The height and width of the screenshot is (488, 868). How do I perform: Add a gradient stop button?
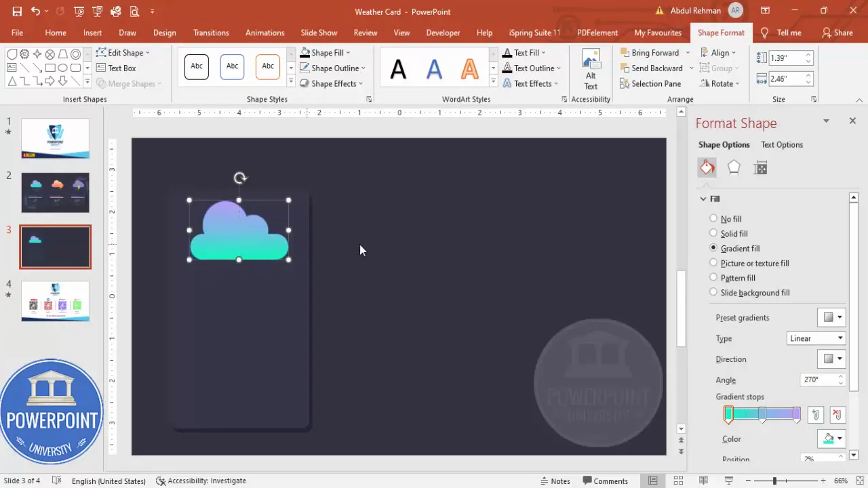tap(816, 415)
